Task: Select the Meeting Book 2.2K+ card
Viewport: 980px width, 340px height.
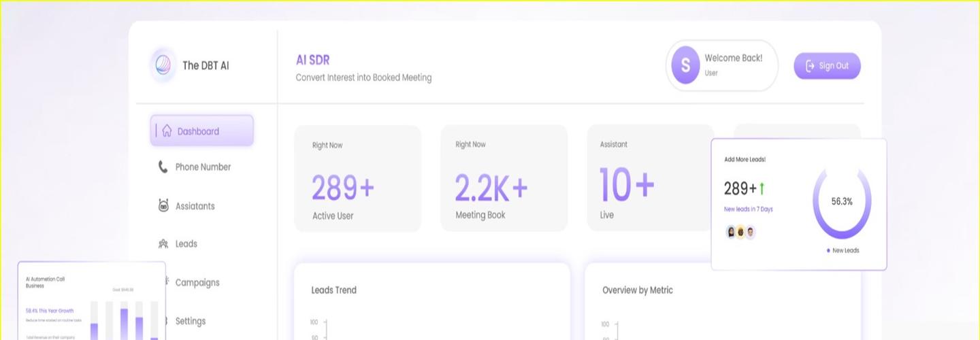Action: point(504,178)
